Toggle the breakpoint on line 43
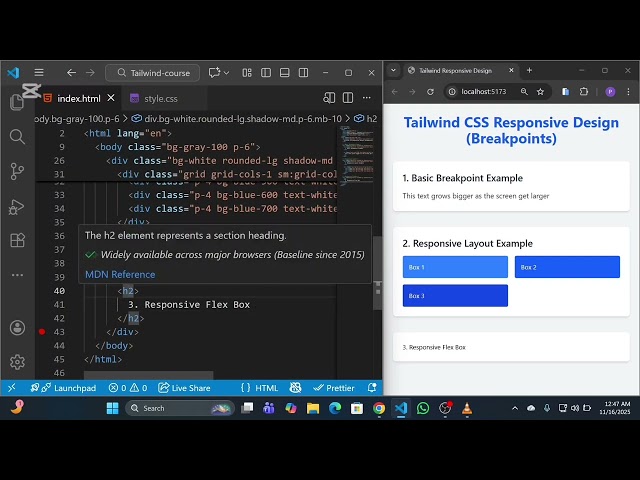This screenshot has height=480, width=640. [x=42, y=332]
